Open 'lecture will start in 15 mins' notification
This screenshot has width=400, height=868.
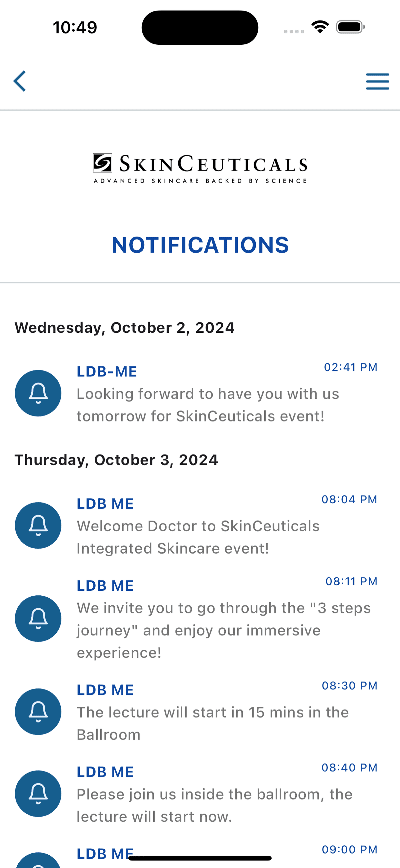pyautogui.click(x=212, y=723)
